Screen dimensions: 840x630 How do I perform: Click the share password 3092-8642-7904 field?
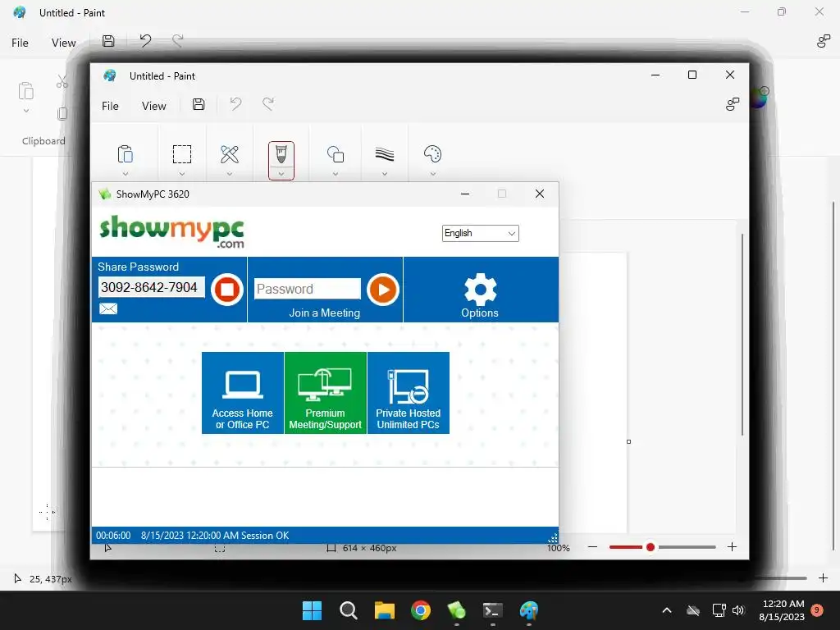(x=151, y=287)
